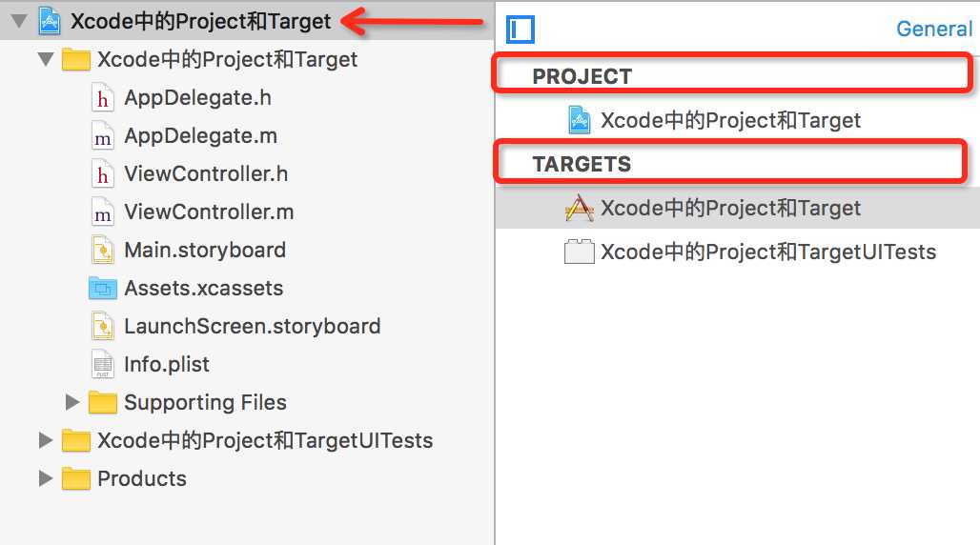The height and width of the screenshot is (545, 980).
Task: Expand the UITests group in navigator
Action: coord(45,440)
